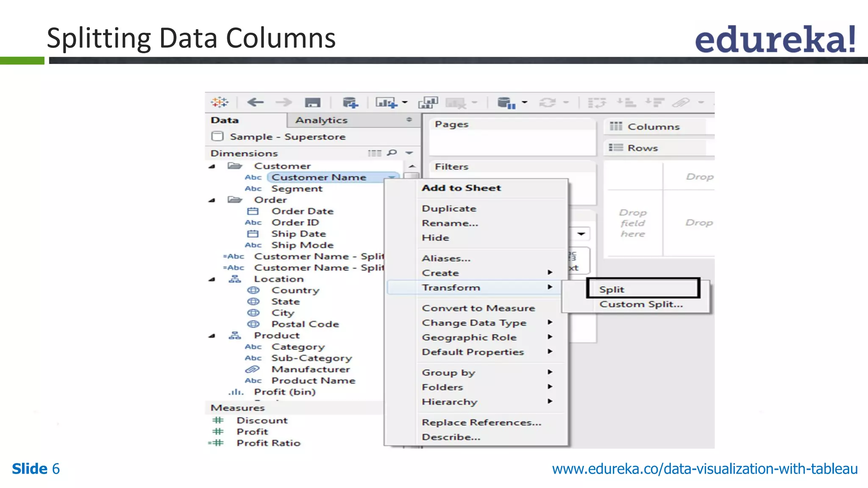
Task: Collapse the Order folder
Action: pos(212,200)
